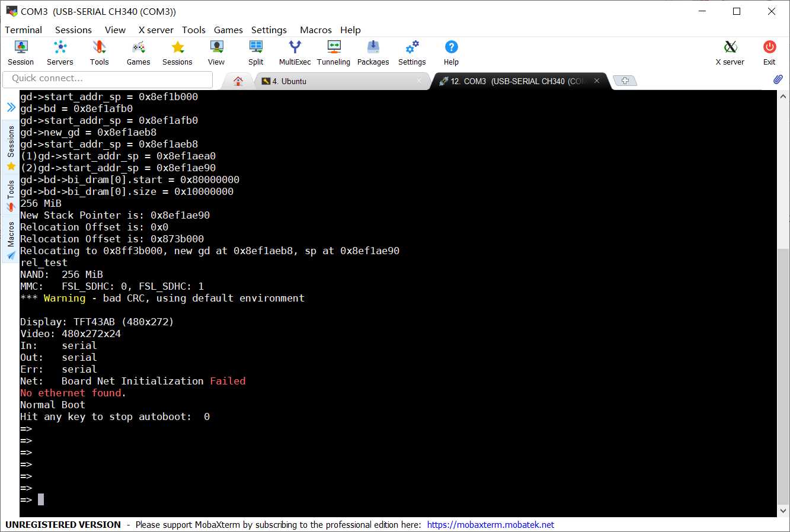Click the last prompt line with cursor

point(32,499)
